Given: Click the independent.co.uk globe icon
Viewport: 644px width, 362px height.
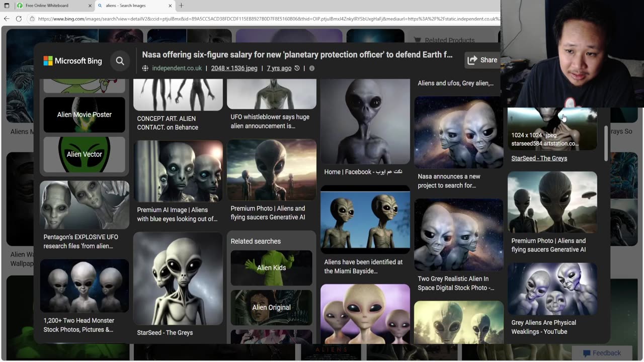Looking at the screenshot, I should point(145,68).
